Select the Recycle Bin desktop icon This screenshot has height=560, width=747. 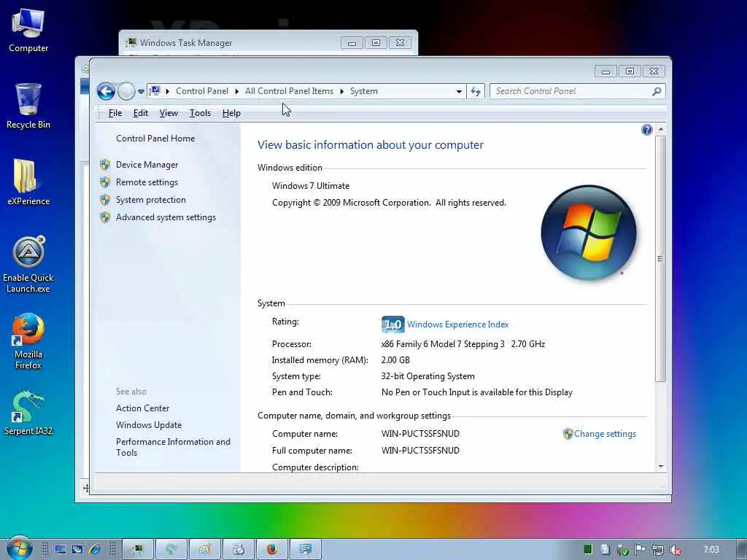(28, 106)
